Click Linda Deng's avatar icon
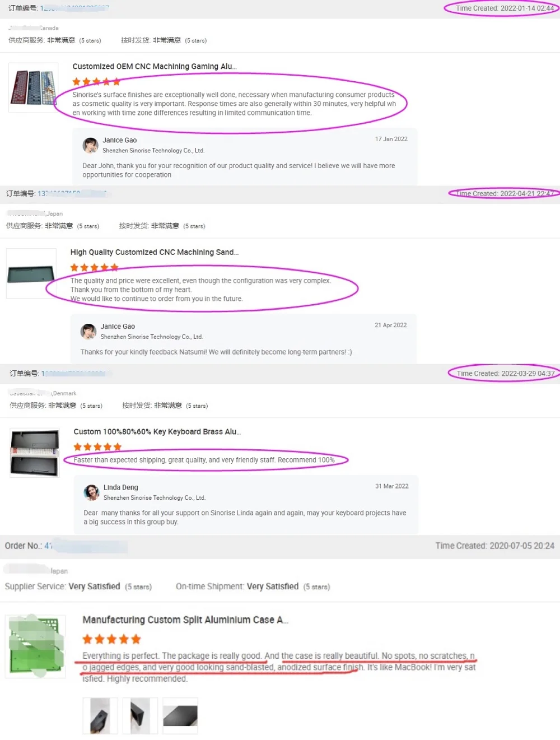Image resolution: width=560 pixels, height=740 pixels. tap(91, 492)
